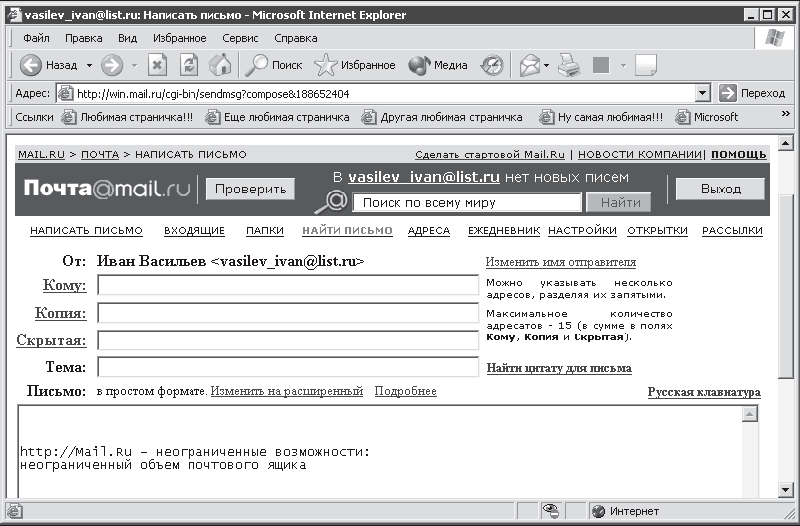
Task: Expand the Назад history dropdown arrow
Action: coord(89,65)
